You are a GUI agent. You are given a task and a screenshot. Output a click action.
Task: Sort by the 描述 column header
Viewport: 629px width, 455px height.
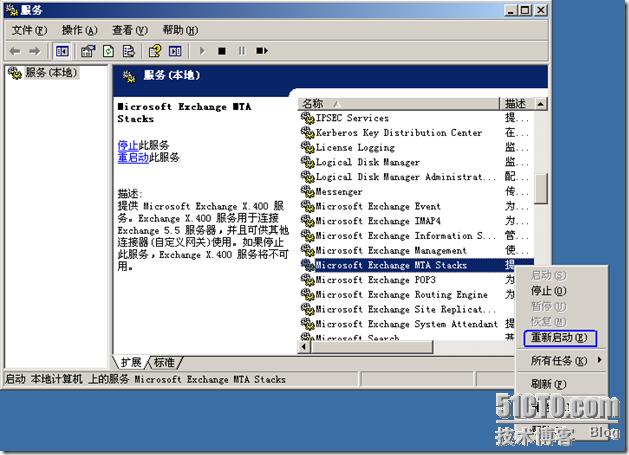[517, 104]
